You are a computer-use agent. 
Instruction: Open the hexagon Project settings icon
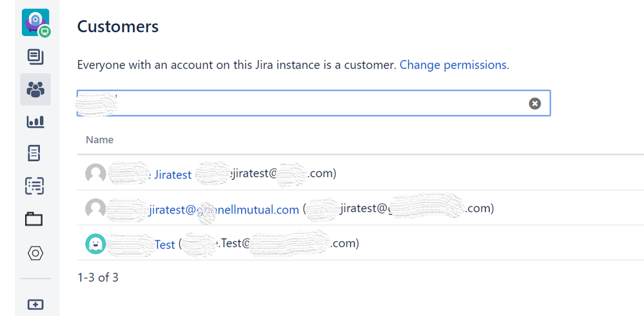(35, 253)
